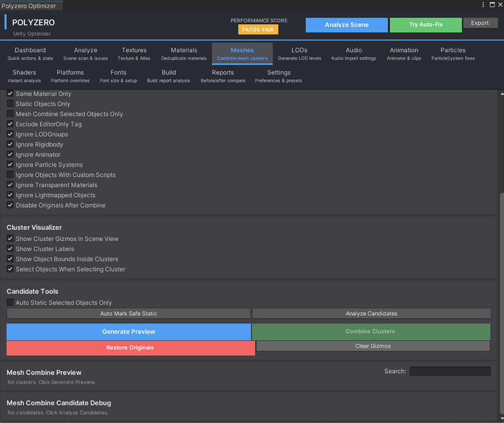The image size is (504, 423).
Task: Open the LODs tab
Action: point(299,54)
